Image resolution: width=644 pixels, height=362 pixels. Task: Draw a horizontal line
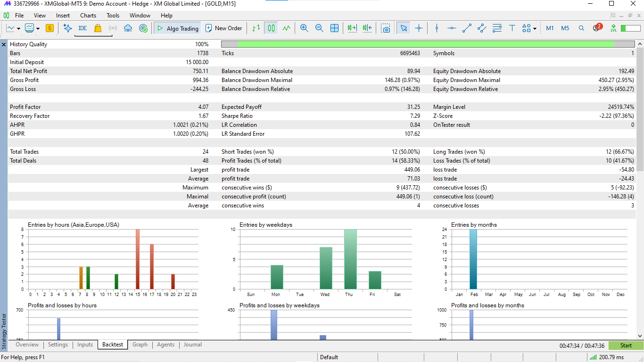point(452,28)
